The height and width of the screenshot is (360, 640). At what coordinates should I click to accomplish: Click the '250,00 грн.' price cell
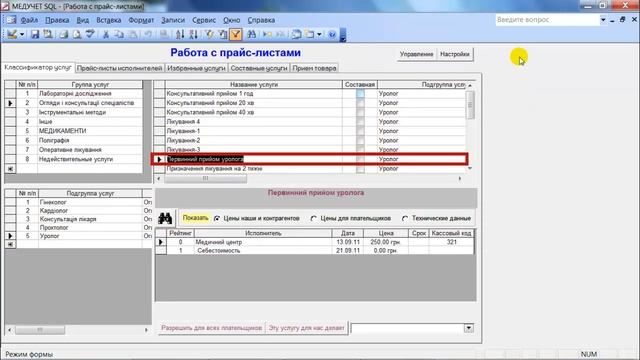(385, 242)
